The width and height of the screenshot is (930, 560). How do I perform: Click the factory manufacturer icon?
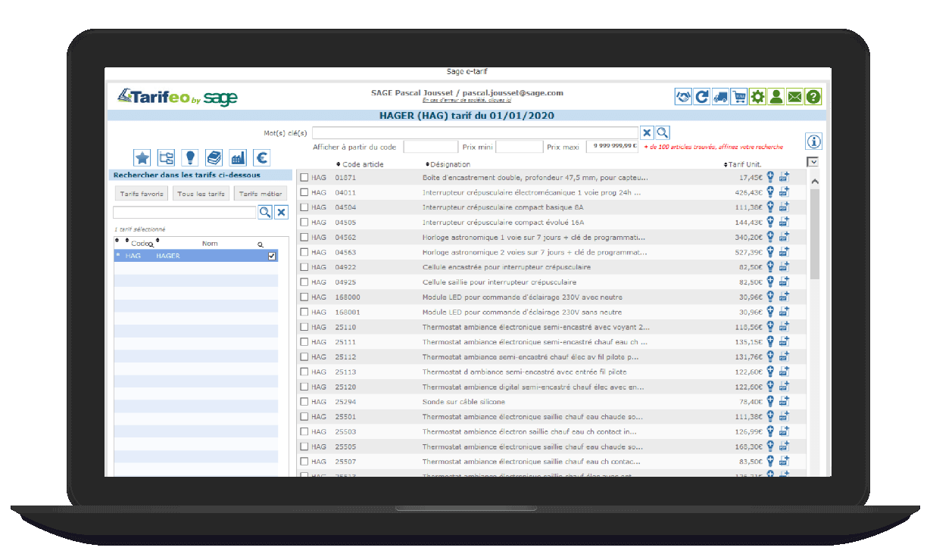click(238, 157)
